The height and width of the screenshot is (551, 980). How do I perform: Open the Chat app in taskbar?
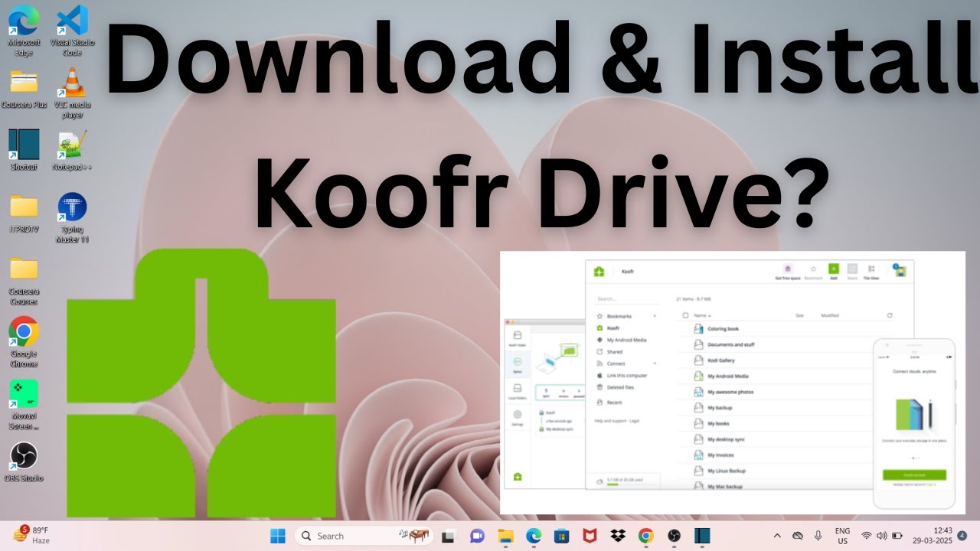tap(477, 536)
